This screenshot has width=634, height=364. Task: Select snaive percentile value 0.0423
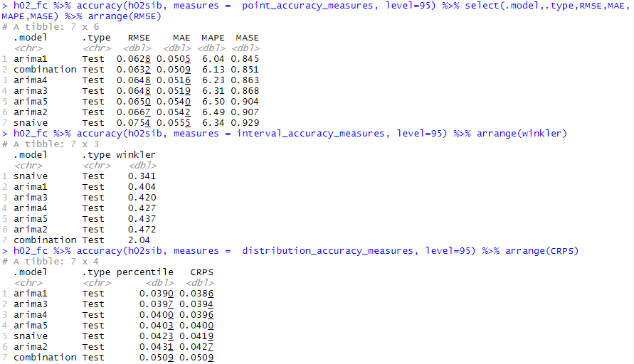[157, 336]
